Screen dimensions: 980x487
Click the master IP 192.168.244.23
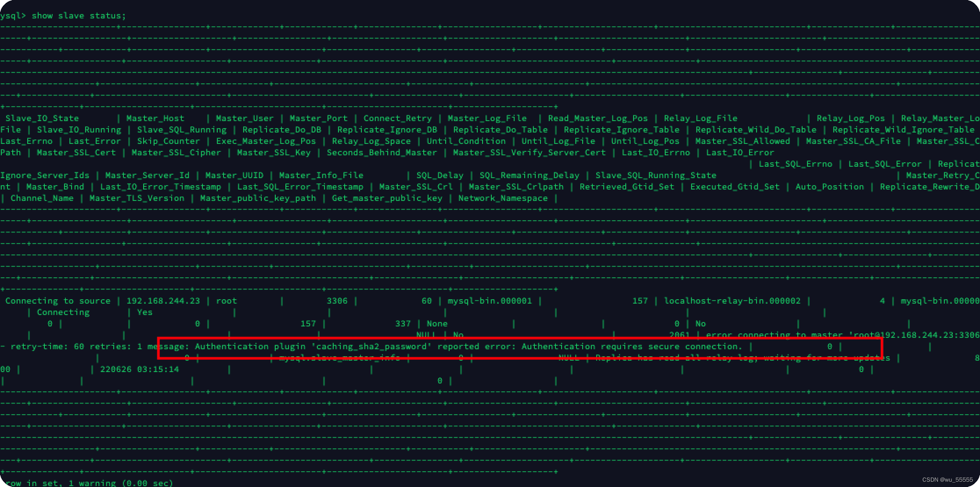pos(163,301)
